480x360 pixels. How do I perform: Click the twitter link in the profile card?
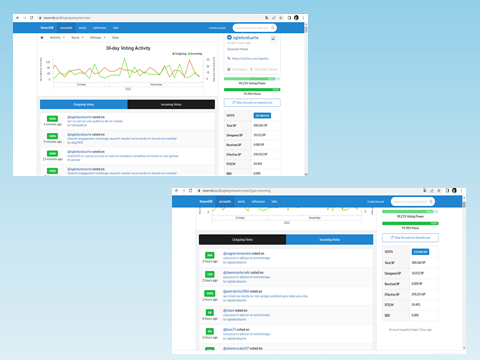pyautogui.click(x=250, y=58)
